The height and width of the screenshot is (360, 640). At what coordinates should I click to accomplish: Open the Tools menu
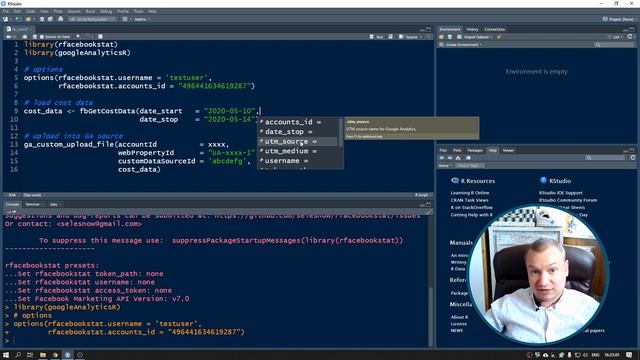pyautogui.click(x=138, y=11)
